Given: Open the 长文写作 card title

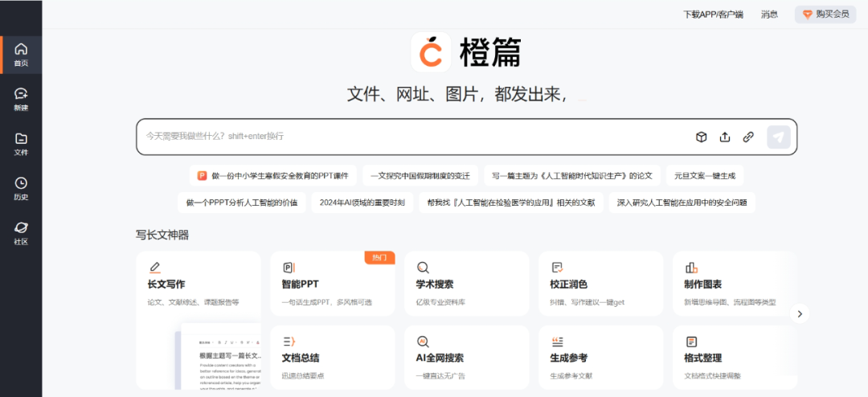Looking at the screenshot, I should pos(166,284).
